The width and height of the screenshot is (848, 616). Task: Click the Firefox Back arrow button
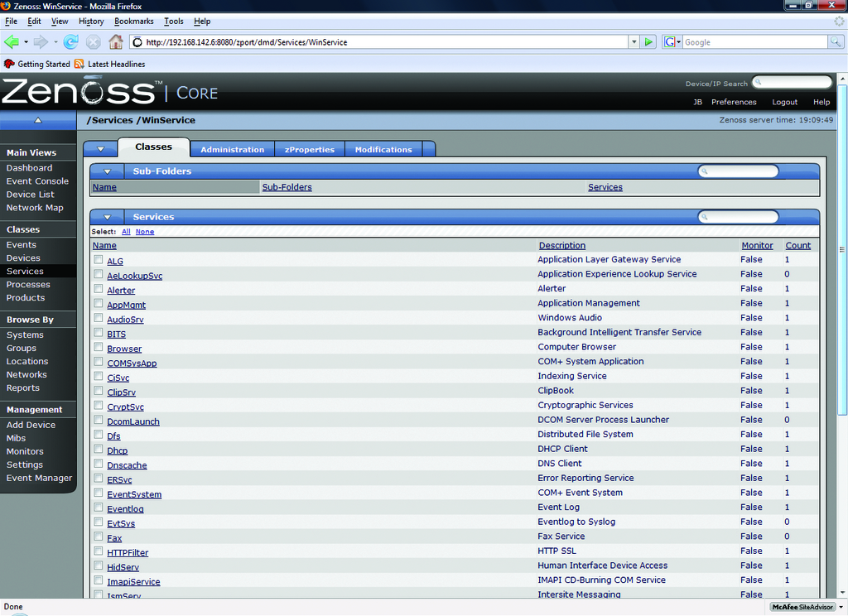pyautogui.click(x=12, y=41)
